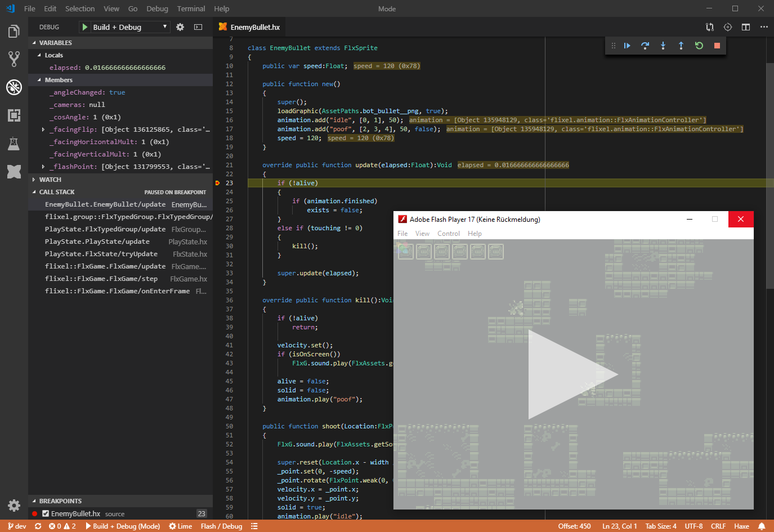Open the Terminal menu

click(191, 8)
